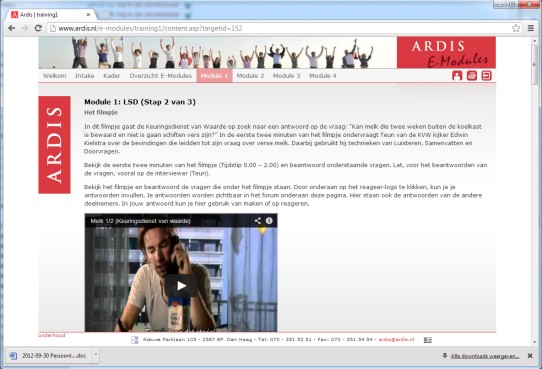Click Alle downloads weergeven link

[485, 356]
